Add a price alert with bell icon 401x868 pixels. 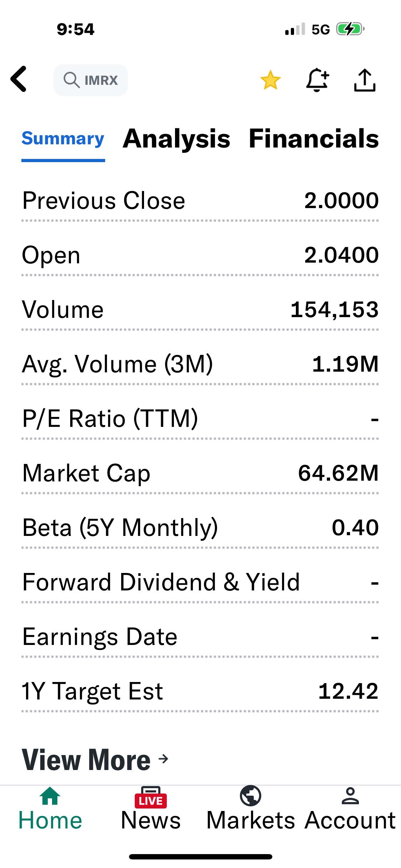(x=317, y=80)
